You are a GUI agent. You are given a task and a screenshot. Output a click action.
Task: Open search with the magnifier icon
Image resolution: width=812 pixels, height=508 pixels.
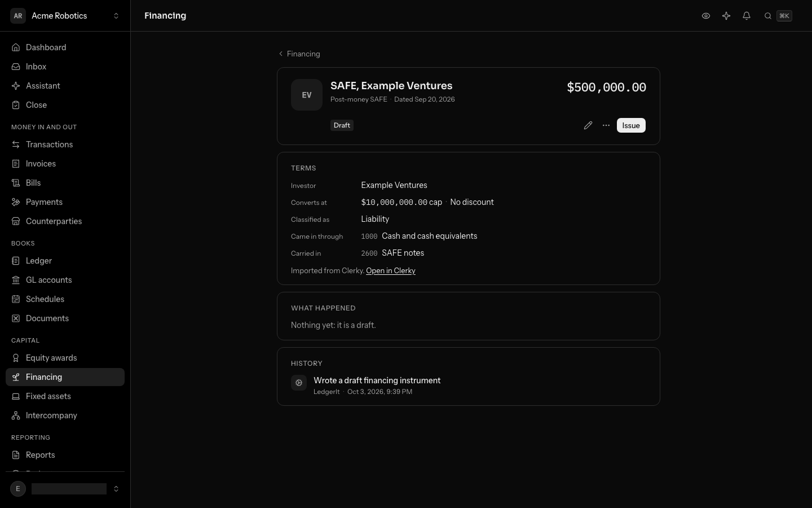(x=768, y=16)
